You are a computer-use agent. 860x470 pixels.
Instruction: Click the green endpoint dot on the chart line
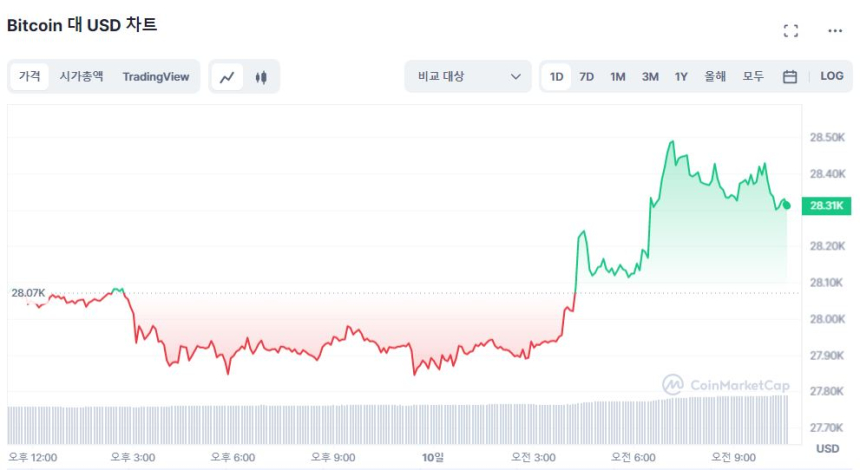tap(787, 205)
